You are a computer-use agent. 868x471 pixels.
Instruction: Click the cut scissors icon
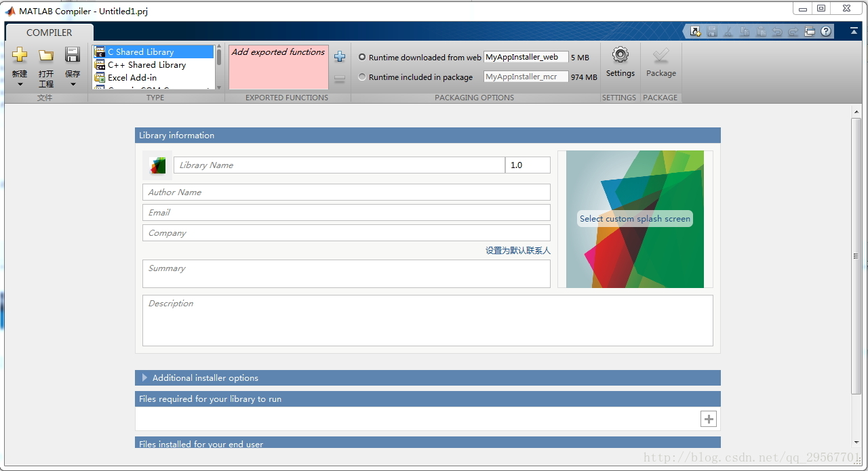(x=728, y=31)
